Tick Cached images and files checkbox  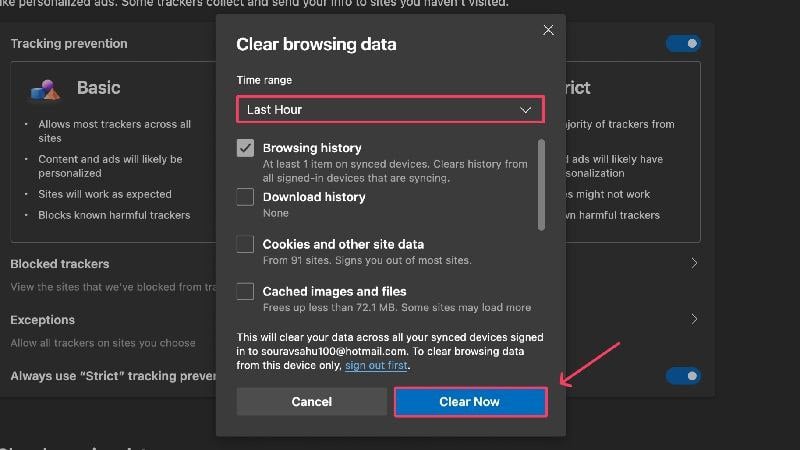click(245, 291)
